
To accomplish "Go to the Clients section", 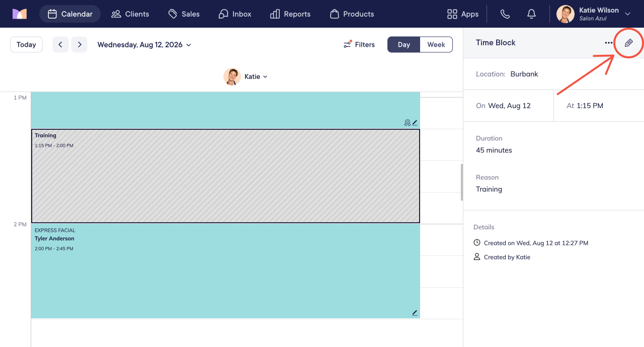I will [130, 14].
